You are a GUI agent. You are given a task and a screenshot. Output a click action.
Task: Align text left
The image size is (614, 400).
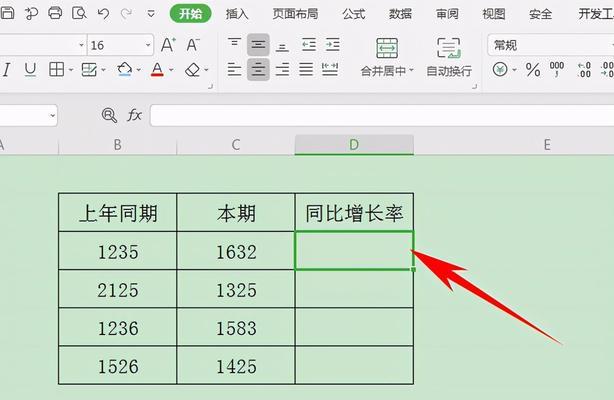tap(234, 70)
